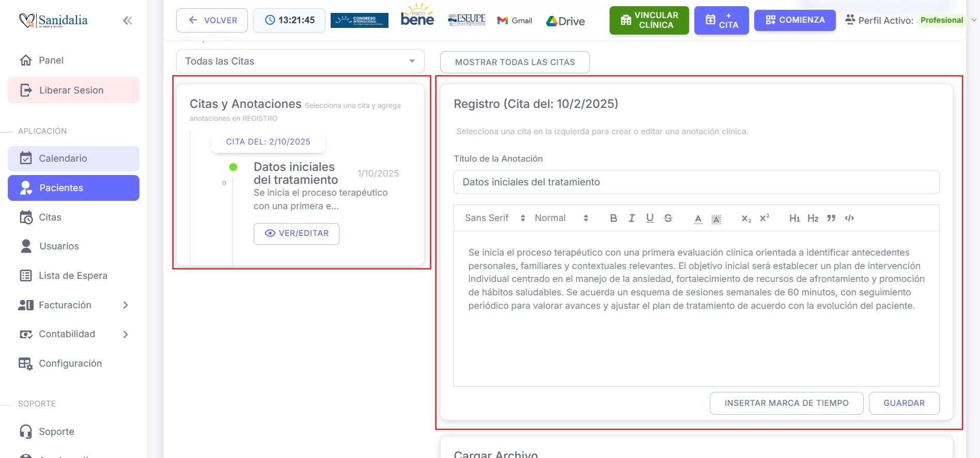Insert code block in the editor
This screenshot has width=980, height=458.
849,218
